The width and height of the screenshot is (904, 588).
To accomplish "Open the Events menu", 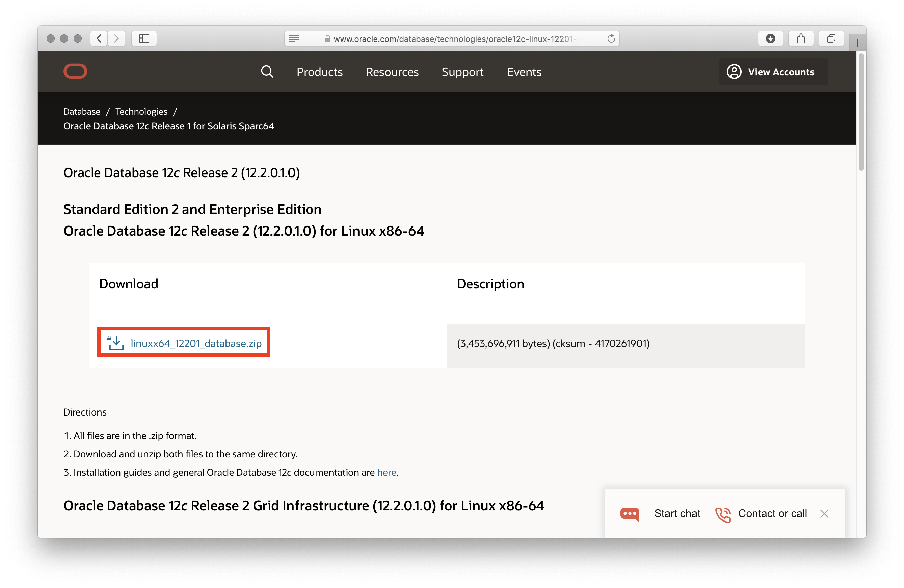I will point(524,72).
